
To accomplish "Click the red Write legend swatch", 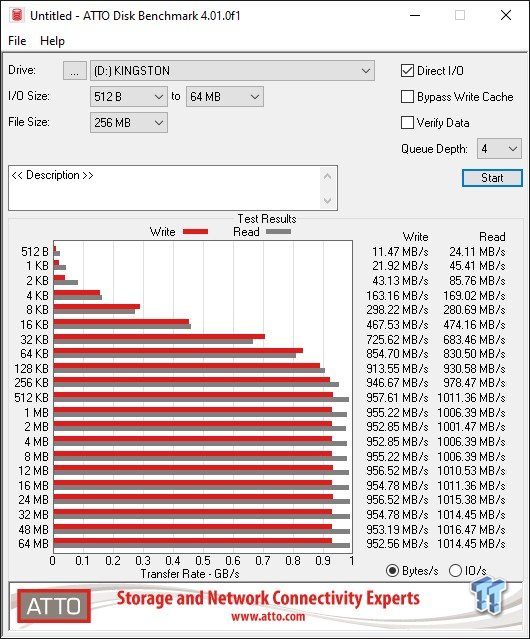I will (x=196, y=231).
